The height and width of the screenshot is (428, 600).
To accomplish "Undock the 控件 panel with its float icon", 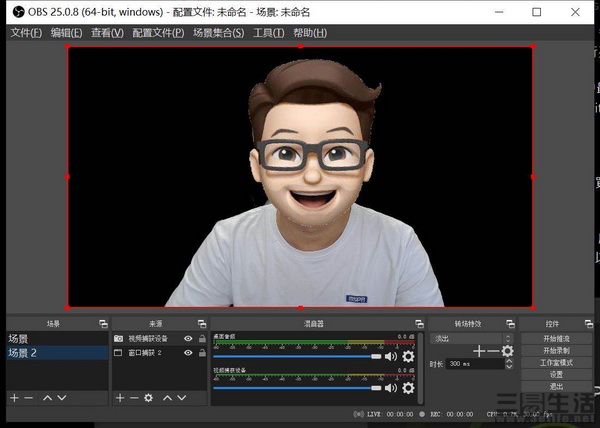I will [589, 324].
